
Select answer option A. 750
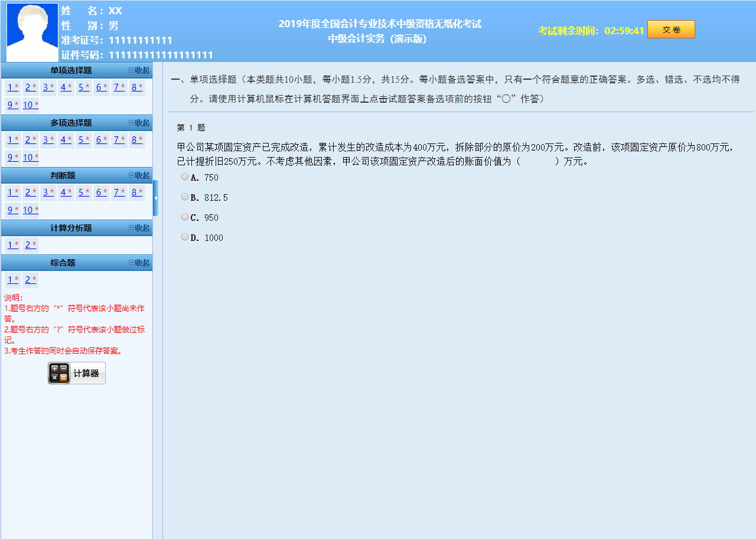click(185, 177)
